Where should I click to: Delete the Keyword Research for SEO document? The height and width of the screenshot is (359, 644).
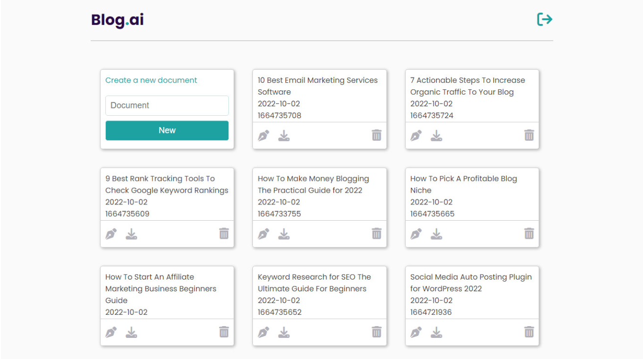pyautogui.click(x=376, y=332)
